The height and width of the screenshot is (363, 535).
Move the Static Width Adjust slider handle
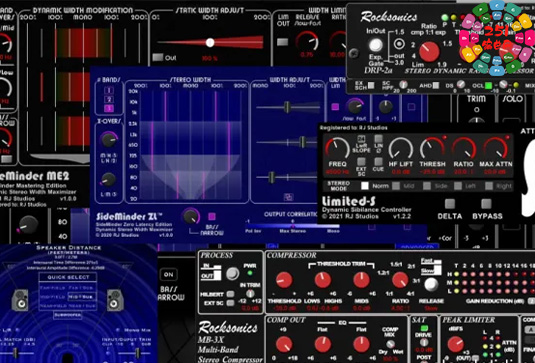210,42
